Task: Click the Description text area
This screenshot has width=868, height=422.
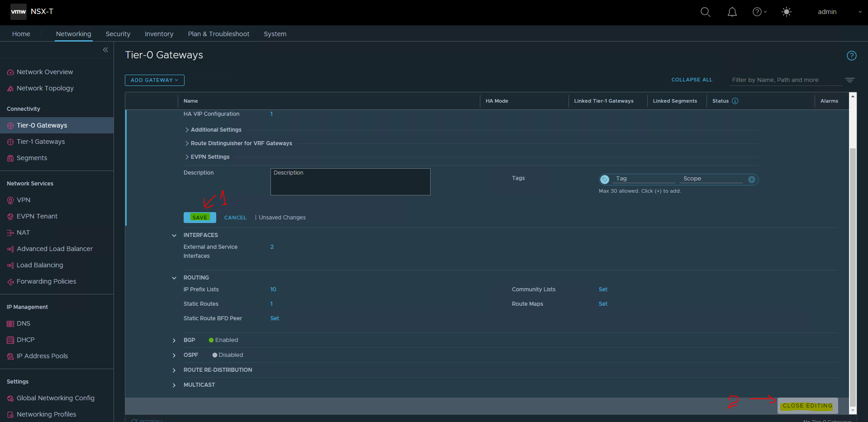Action: [x=351, y=182]
